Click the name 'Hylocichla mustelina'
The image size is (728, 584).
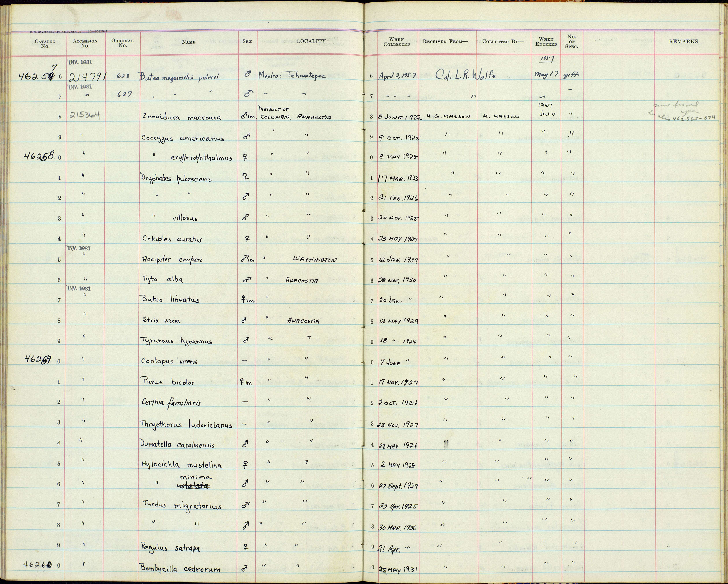tap(182, 465)
